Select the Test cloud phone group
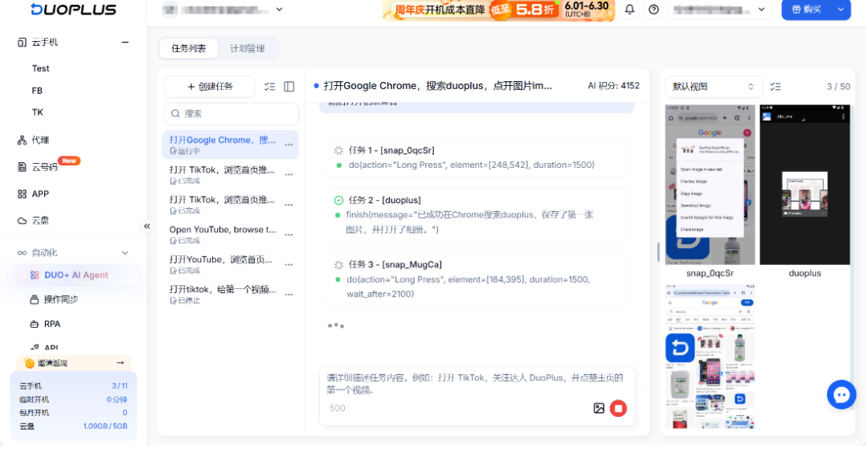 [x=40, y=68]
